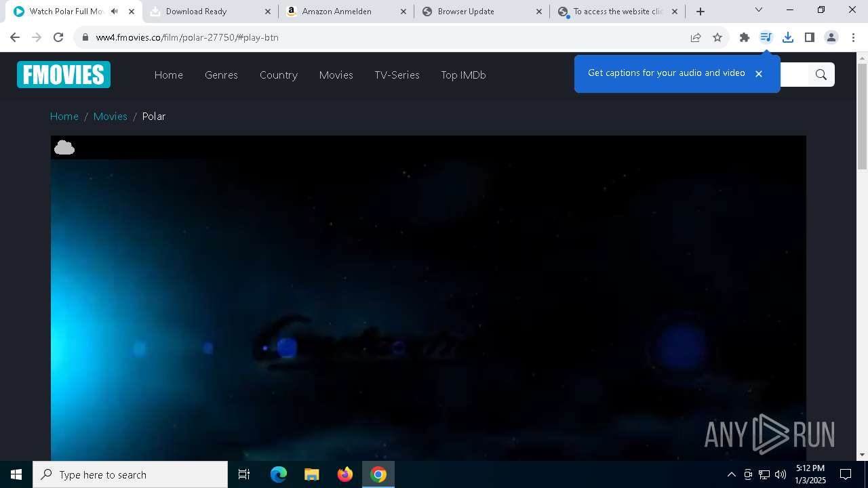868x488 pixels.
Task: Open the Country menu
Action: (x=279, y=75)
